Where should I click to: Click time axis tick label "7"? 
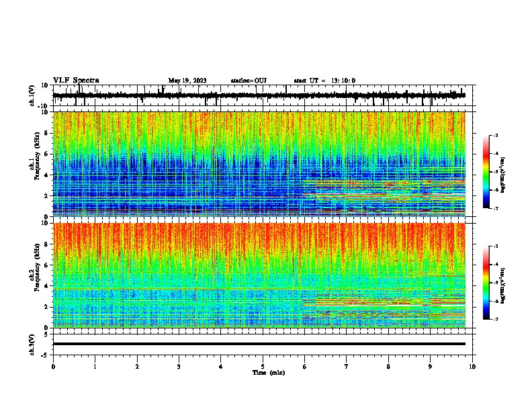347,367
